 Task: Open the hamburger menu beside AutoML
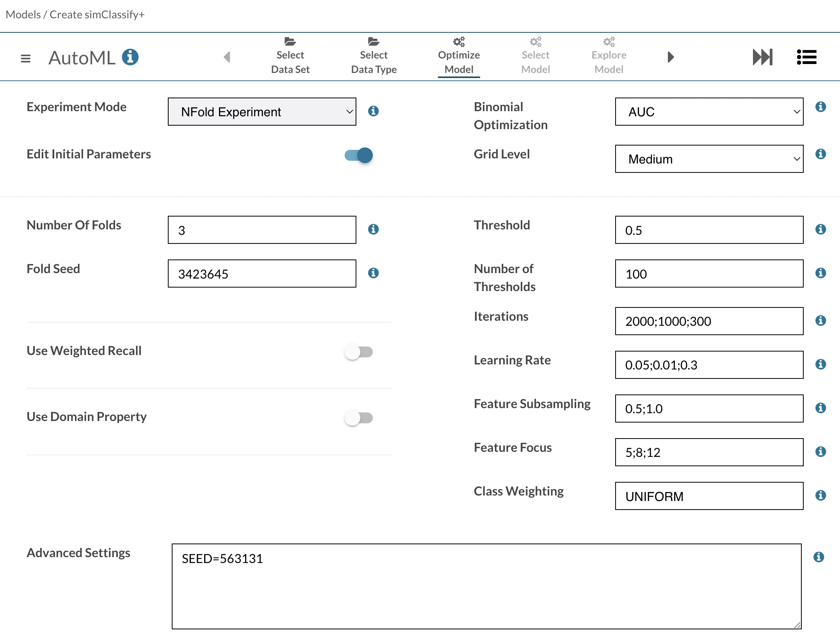pyautogui.click(x=25, y=59)
